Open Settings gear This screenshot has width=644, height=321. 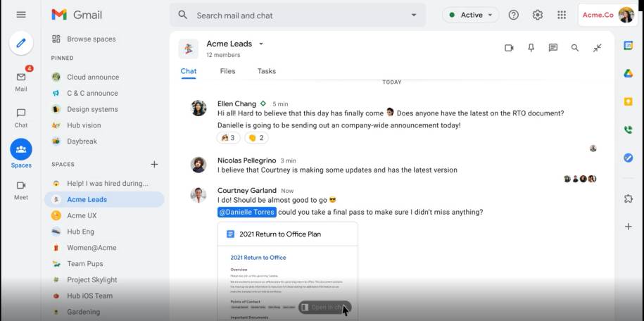tap(538, 15)
